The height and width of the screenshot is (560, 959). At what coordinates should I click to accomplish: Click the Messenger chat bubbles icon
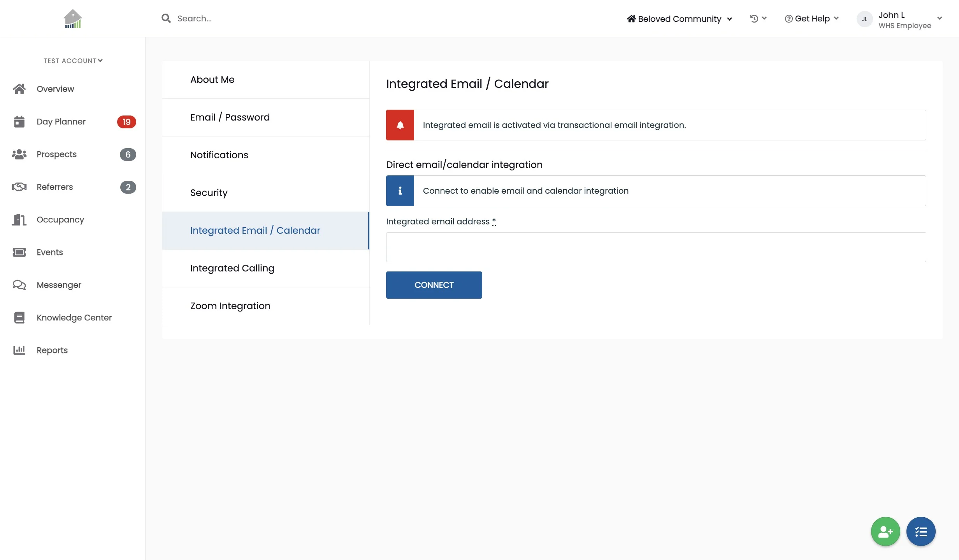tap(19, 285)
